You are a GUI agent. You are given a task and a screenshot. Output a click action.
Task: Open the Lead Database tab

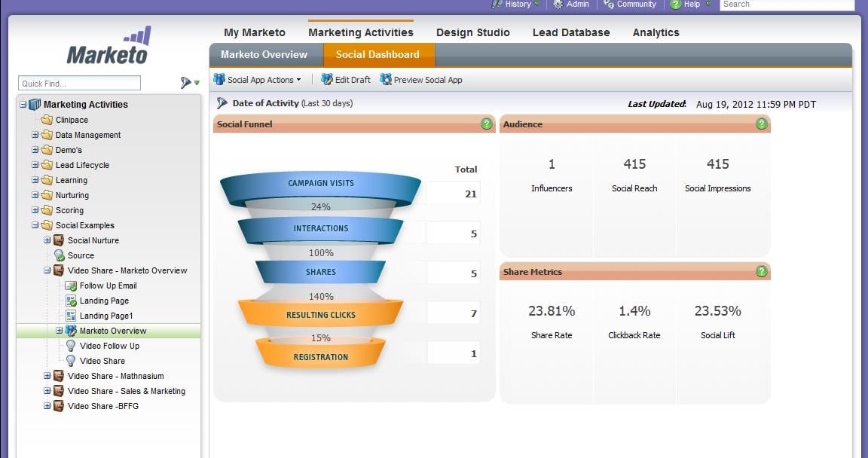tap(571, 32)
